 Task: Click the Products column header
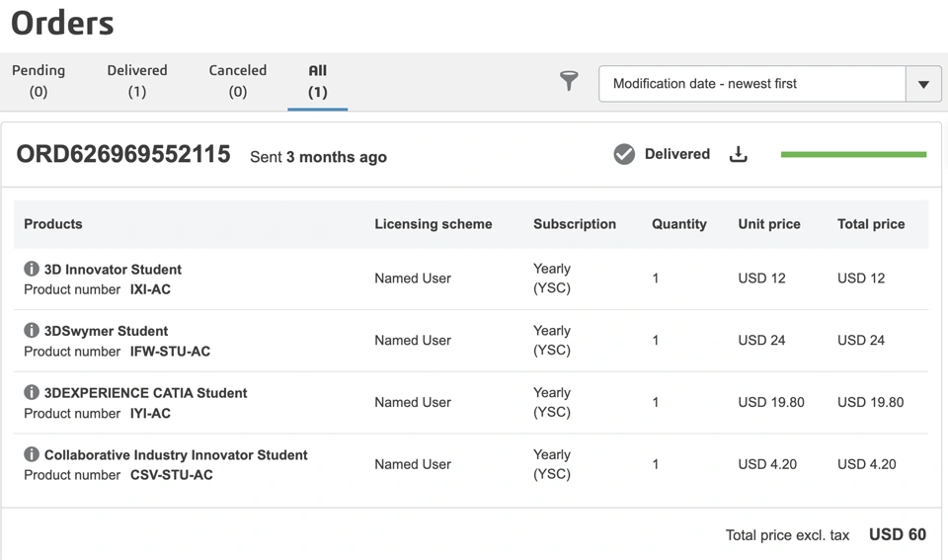click(53, 224)
